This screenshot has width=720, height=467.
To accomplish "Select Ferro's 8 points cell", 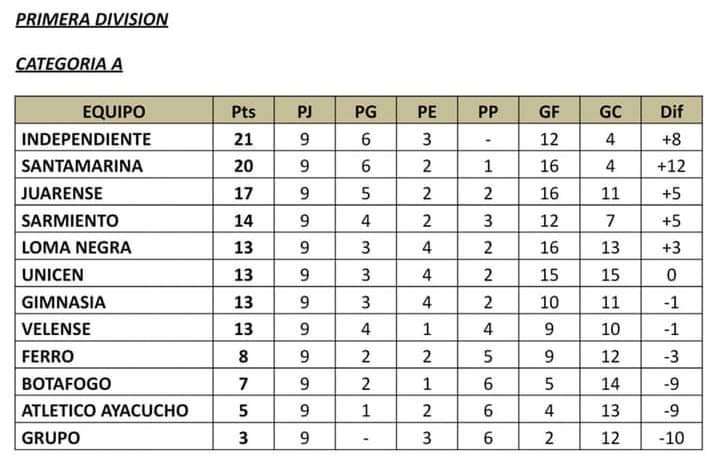I will (x=243, y=355).
